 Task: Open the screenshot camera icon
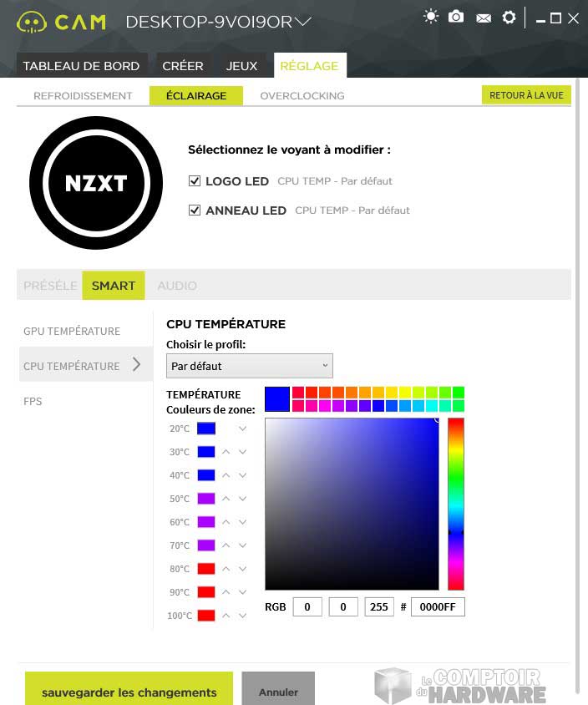point(456,17)
